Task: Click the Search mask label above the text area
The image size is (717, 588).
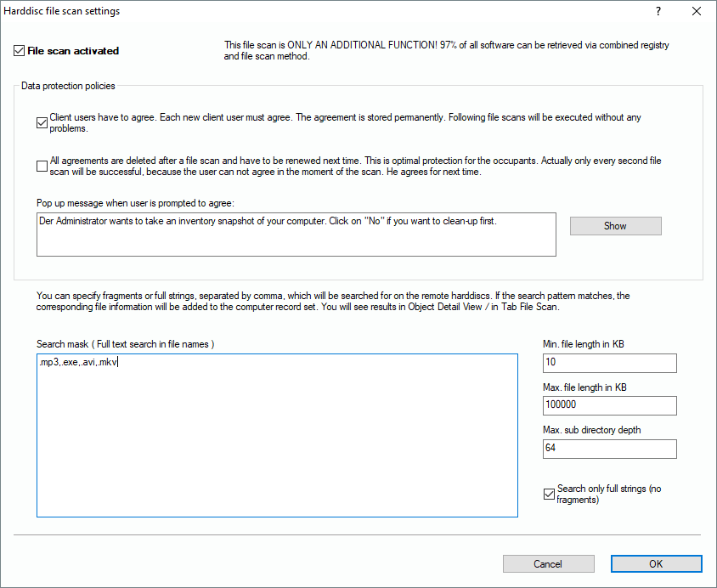Action: click(125, 344)
